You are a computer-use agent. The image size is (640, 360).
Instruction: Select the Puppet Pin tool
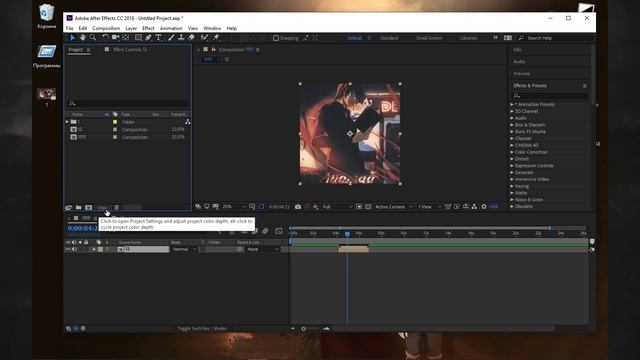[x=216, y=38]
